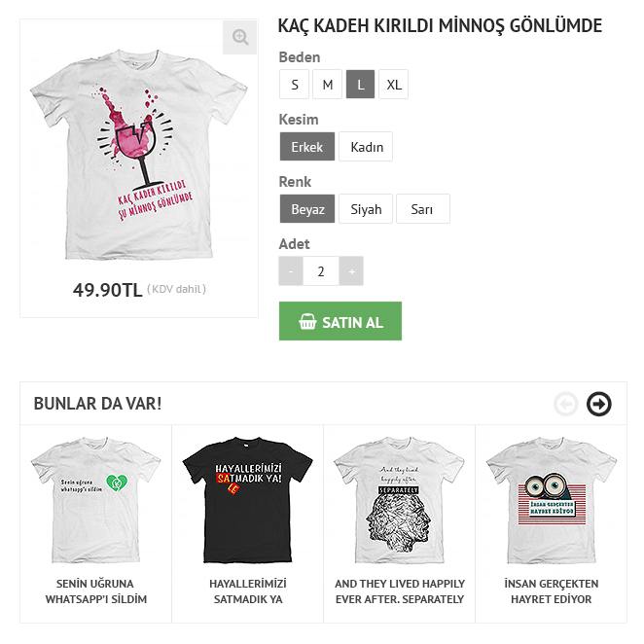Pick Siyah as the shirt color
This screenshot has width=644, height=644.
[366, 209]
